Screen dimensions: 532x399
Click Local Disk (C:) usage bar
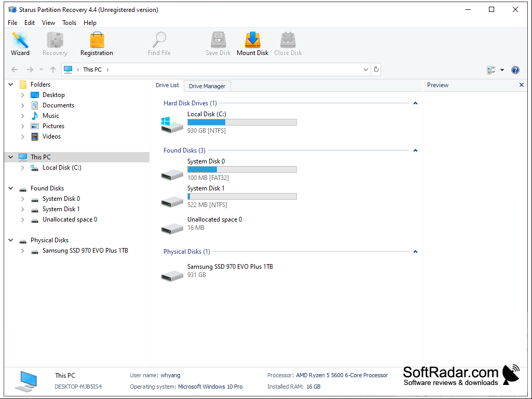[x=242, y=122]
